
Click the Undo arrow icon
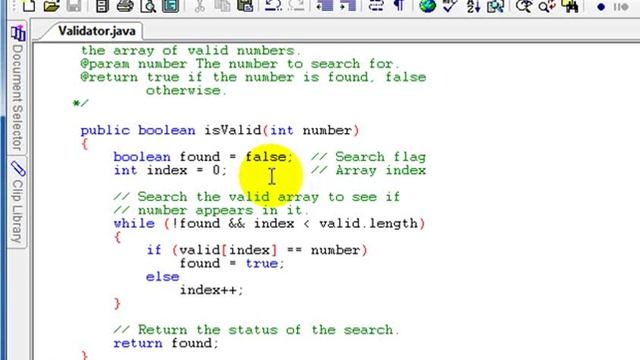[273, 6]
